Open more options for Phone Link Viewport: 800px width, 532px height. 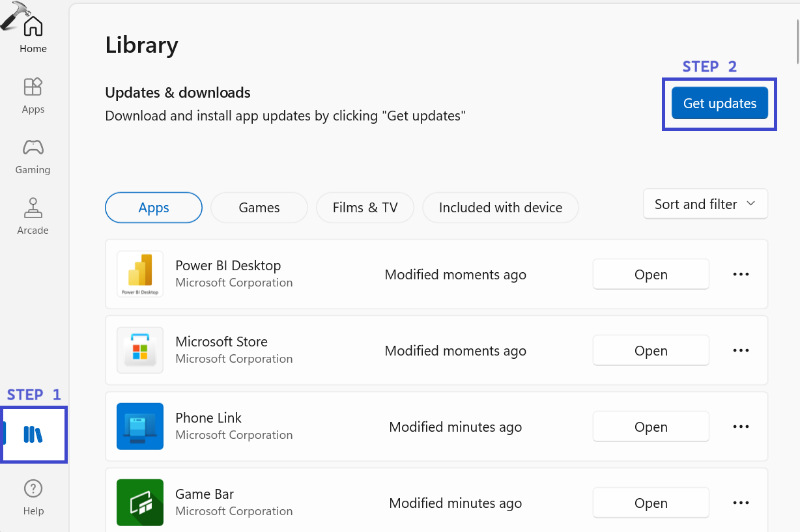pos(741,427)
